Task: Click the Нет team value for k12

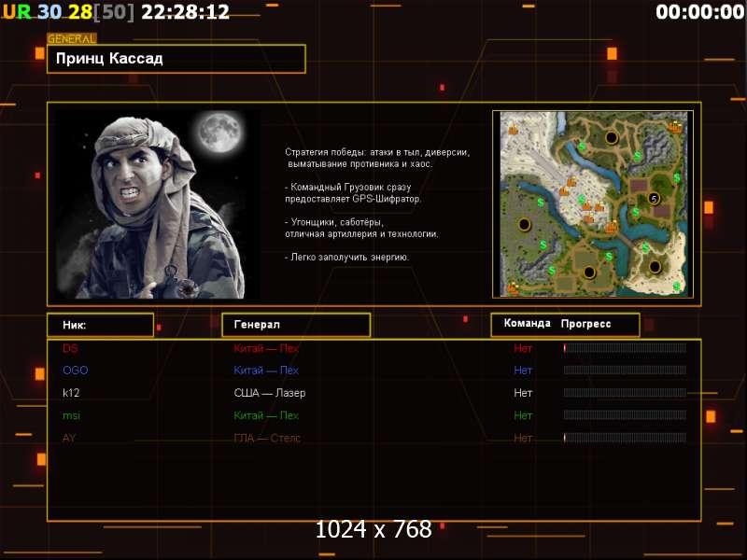Action: tap(523, 393)
